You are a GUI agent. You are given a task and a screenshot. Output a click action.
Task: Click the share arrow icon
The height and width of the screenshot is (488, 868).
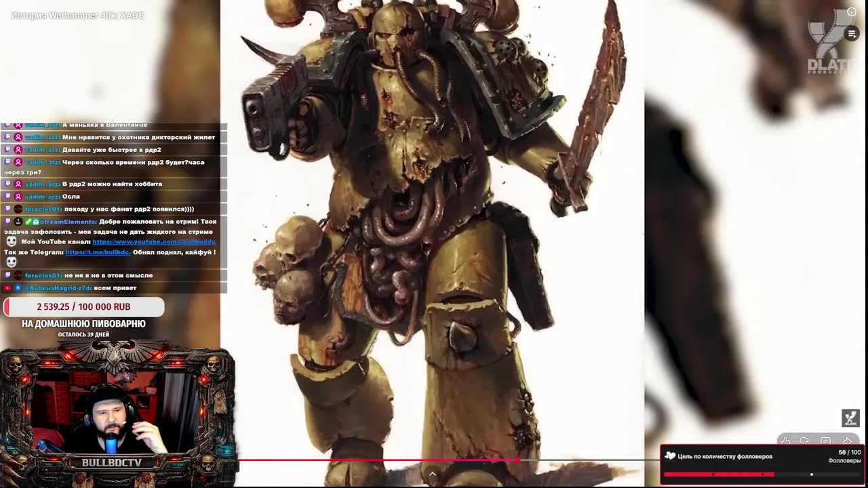pos(847,441)
